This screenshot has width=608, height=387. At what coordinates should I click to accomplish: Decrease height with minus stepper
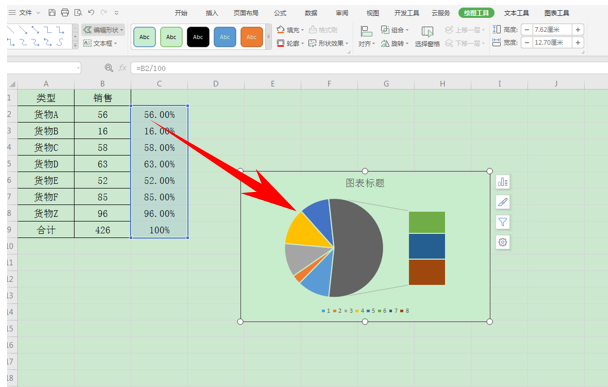(x=527, y=29)
